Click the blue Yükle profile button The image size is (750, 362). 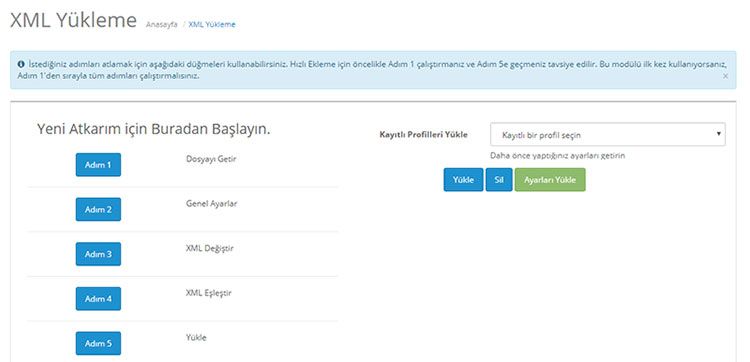click(463, 180)
